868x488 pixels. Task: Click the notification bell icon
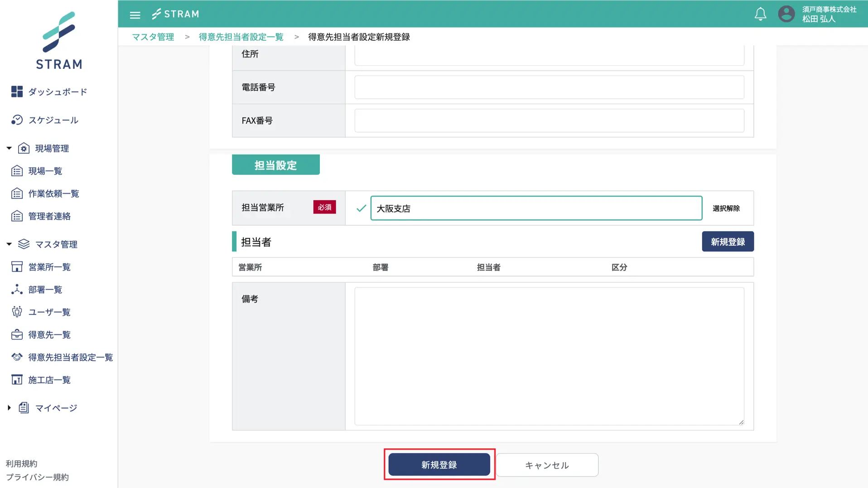click(x=760, y=14)
